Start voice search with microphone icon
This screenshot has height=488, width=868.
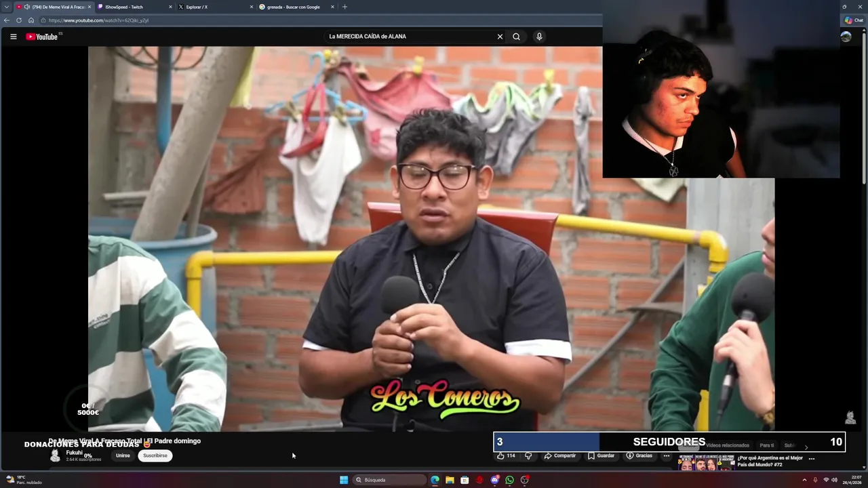click(539, 37)
